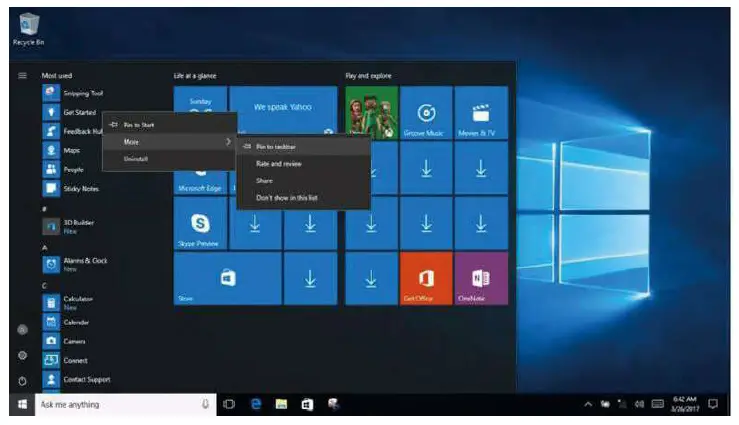Viewport: 739px width, 425px height.
Task: Open the Action Center notifications icon
Action: point(713,404)
